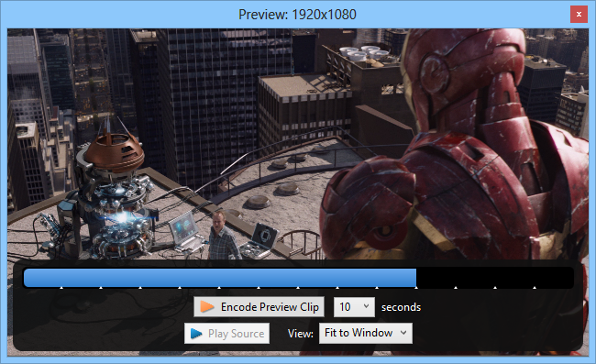Close the Preview window with red X
This screenshot has width=596, height=364.
point(579,14)
